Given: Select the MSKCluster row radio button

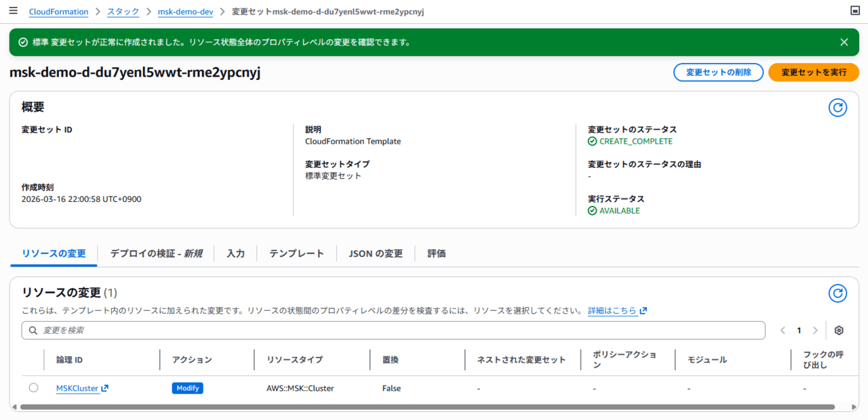Looking at the screenshot, I should coord(34,388).
